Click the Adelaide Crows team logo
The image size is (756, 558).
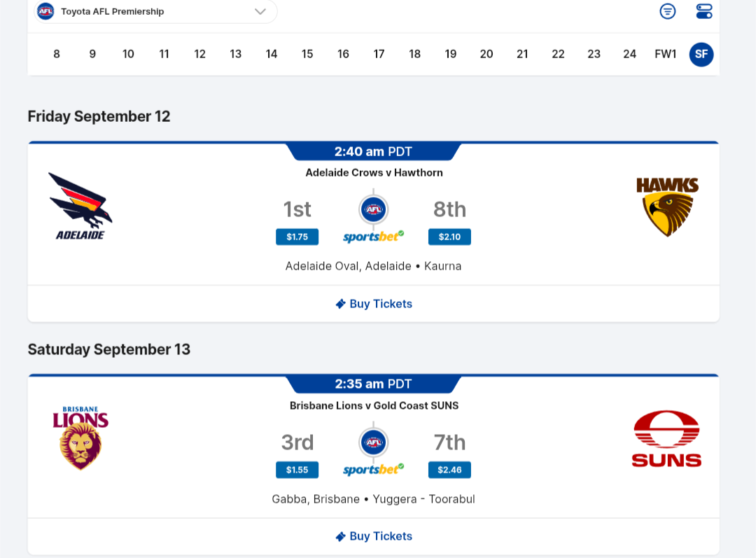80,207
